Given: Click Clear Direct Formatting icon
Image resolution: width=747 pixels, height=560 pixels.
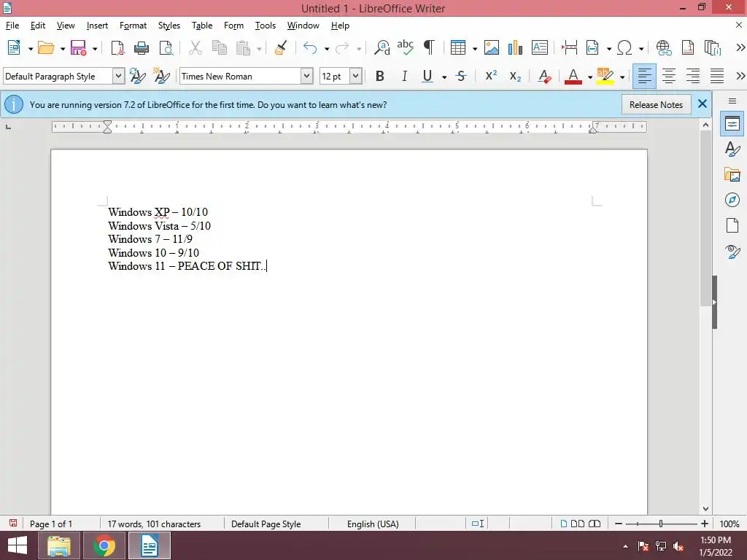Looking at the screenshot, I should click(x=544, y=76).
